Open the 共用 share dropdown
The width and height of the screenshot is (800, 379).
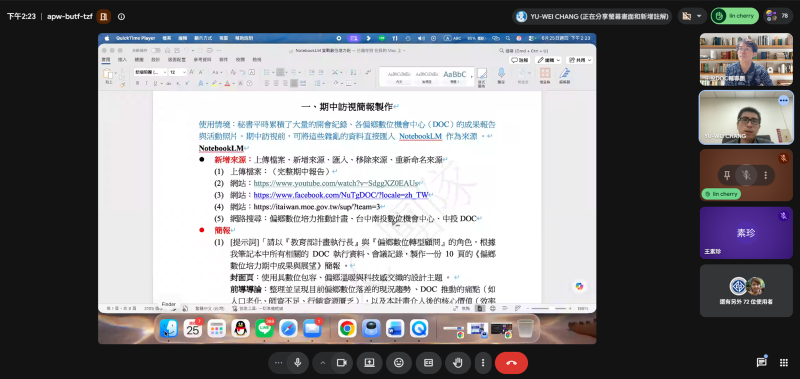(580, 60)
